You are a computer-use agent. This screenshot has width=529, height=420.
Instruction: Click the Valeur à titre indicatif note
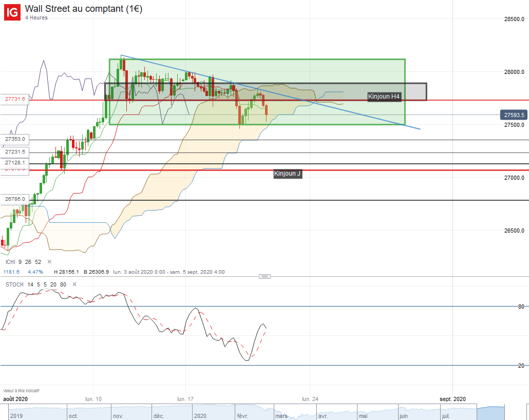pos(21,391)
